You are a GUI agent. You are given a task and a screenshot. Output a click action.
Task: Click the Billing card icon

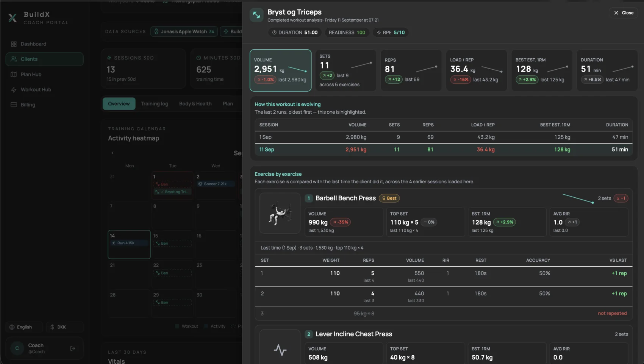[14, 105]
